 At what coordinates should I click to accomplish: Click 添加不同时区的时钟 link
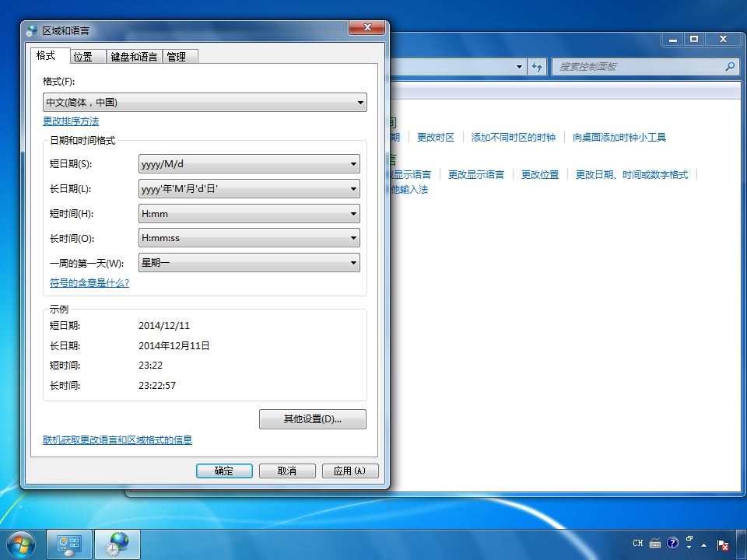[x=513, y=138]
